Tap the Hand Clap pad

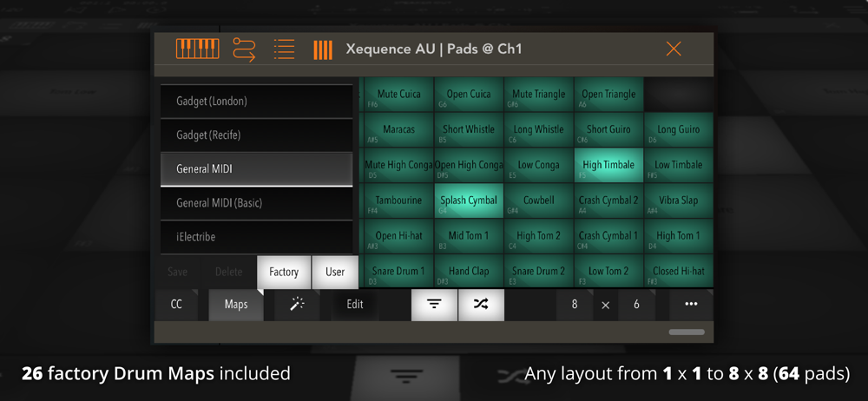[x=469, y=271]
